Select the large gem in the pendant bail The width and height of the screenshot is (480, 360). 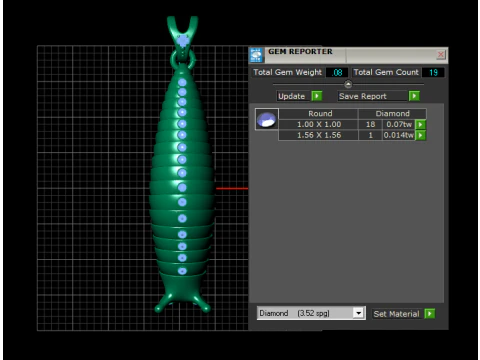click(x=183, y=41)
